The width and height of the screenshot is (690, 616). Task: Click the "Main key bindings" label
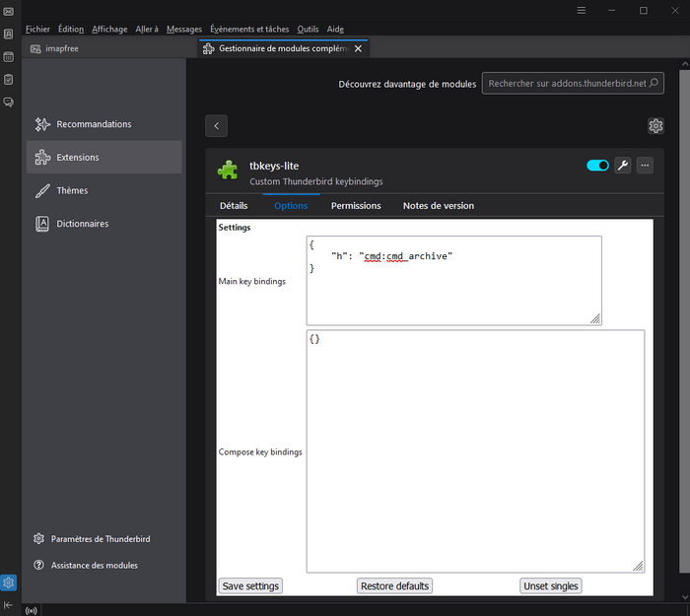(251, 281)
